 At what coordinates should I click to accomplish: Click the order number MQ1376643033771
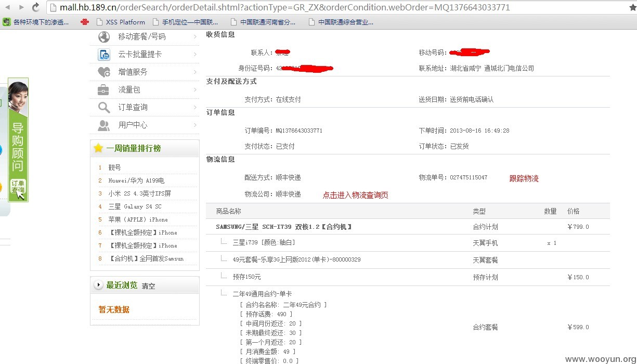pyautogui.click(x=299, y=131)
